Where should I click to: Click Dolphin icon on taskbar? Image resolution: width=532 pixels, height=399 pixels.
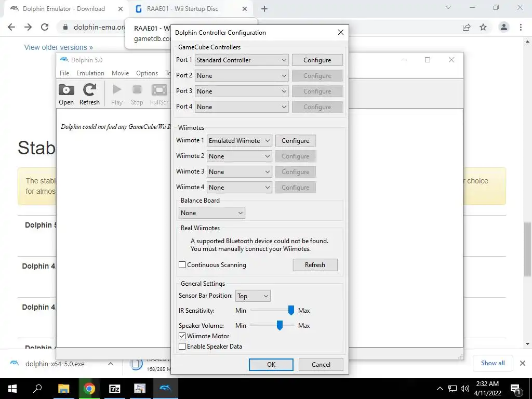[166, 389]
